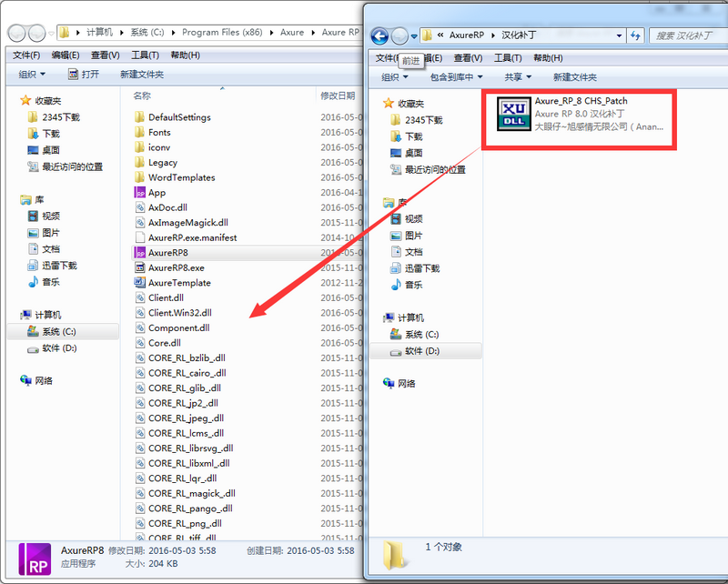Viewport: 728px width, 584px height.
Task: Click the AxureTemplate Word document icon
Action: coord(140,282)
